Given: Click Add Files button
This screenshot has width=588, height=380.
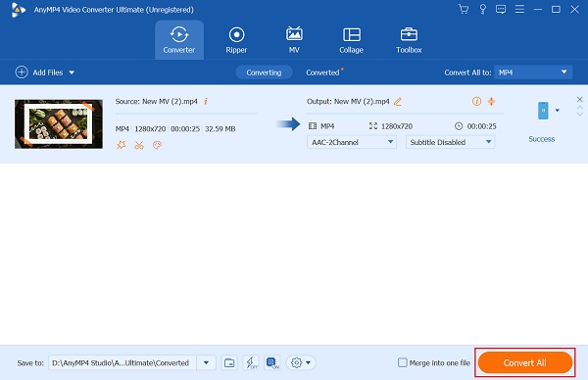Looking at the screenshot, I should 45,72.
